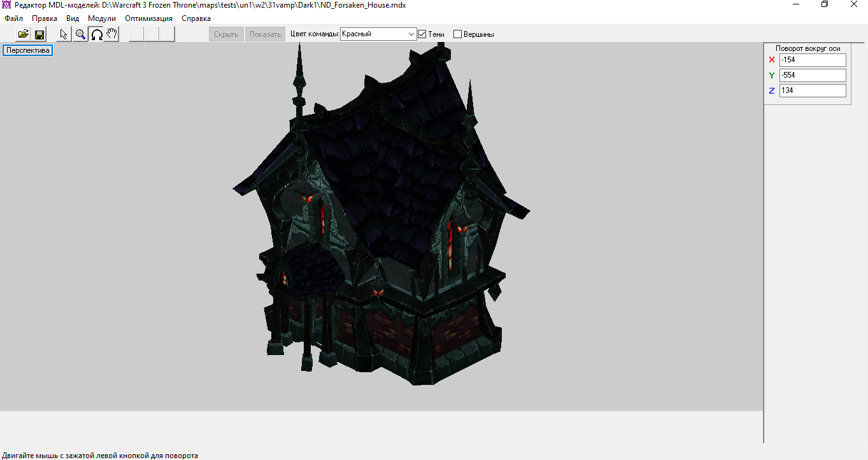Open the Правка menu
868x460 pixels.
coord(45,18)
